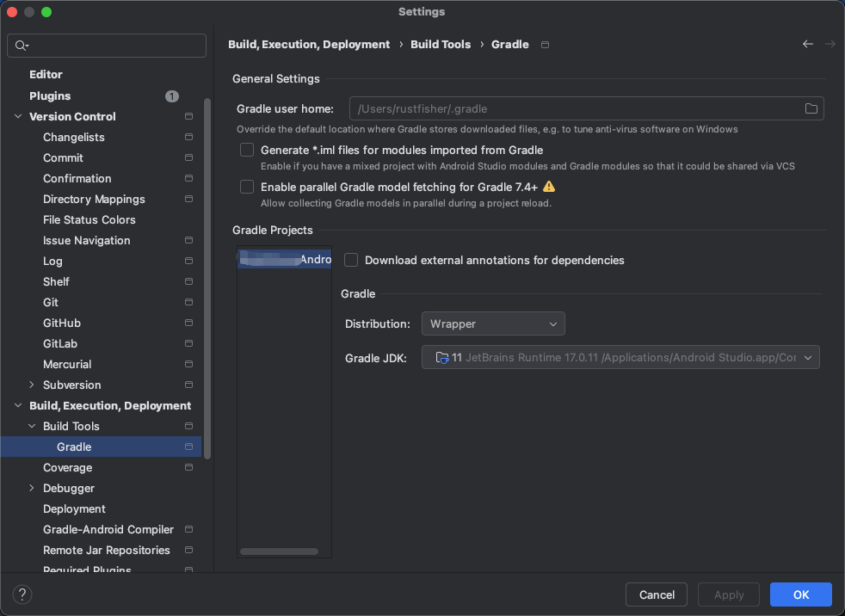845x616 pixels.
Task: Open the Gradle JDK dropdown
Action: point(620,358)
